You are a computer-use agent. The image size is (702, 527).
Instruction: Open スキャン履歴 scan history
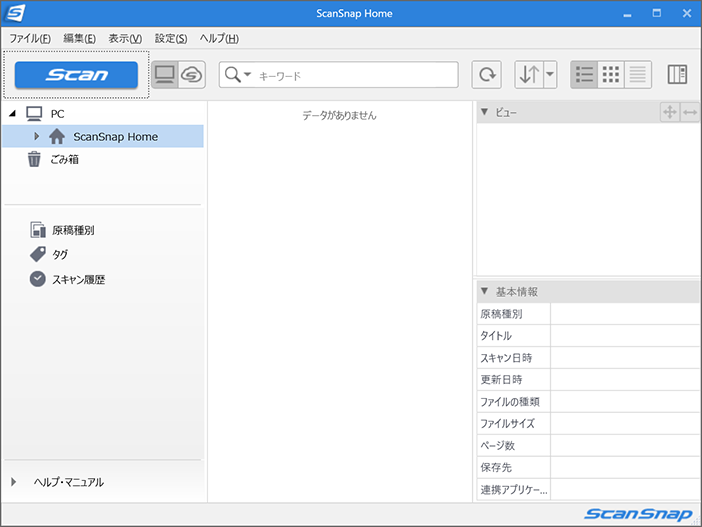(78, 280)
